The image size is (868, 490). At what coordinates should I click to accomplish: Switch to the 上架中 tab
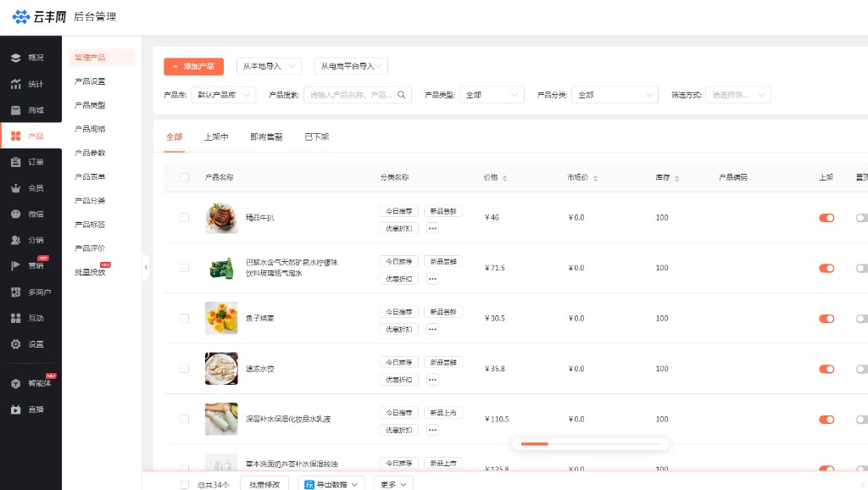point(216,136)
